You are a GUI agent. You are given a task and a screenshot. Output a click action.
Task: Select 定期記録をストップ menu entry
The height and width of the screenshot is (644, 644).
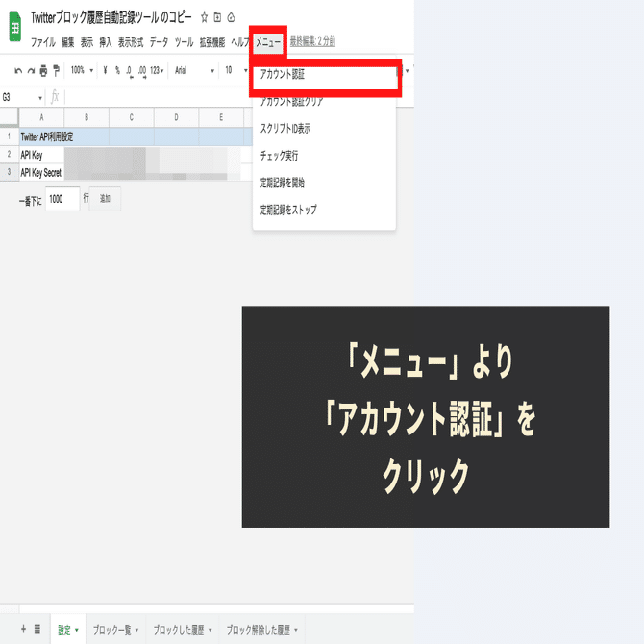[325, 210]
